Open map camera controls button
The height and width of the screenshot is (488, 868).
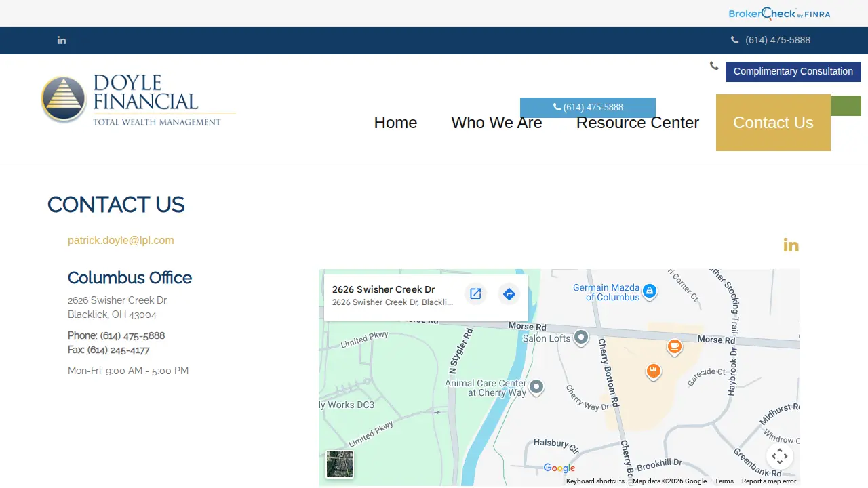[780, 456]
